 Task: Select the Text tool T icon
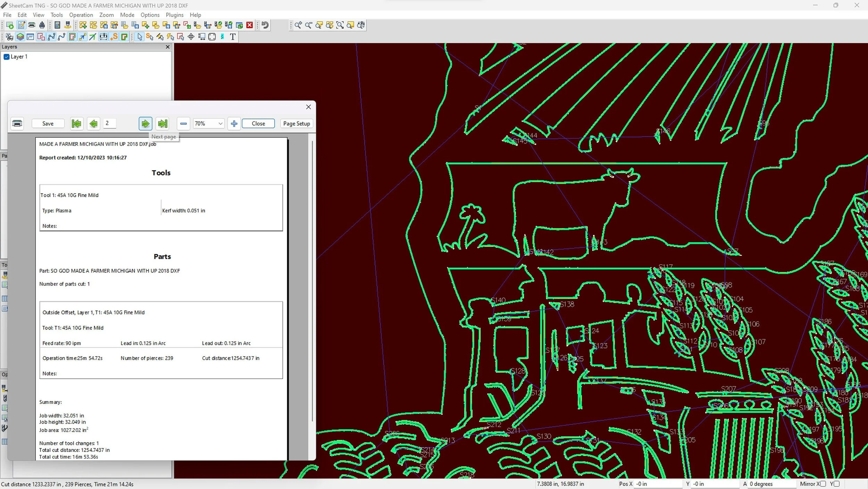pyautogui.click(x=233, y=37)
